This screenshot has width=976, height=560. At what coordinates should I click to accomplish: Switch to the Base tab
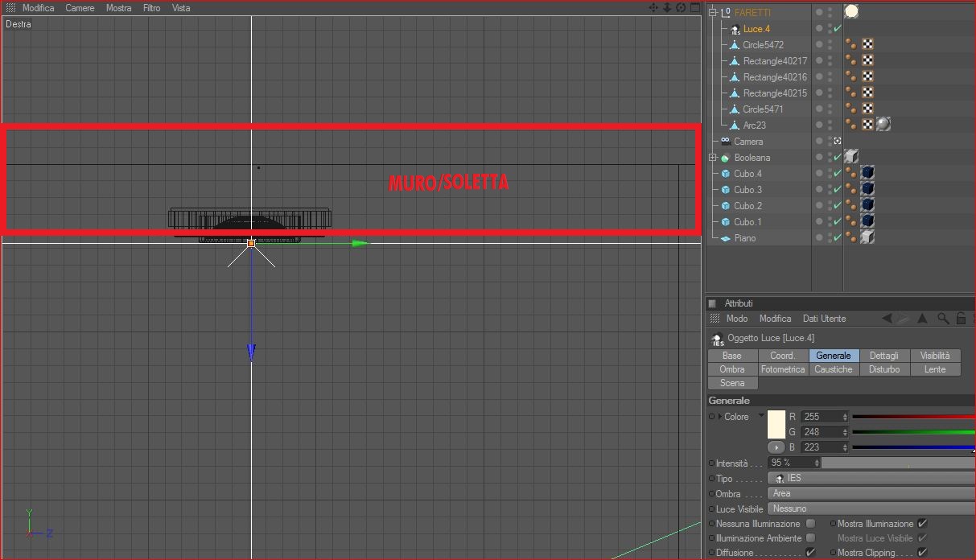pyautogui.click(x=732, y=356)
